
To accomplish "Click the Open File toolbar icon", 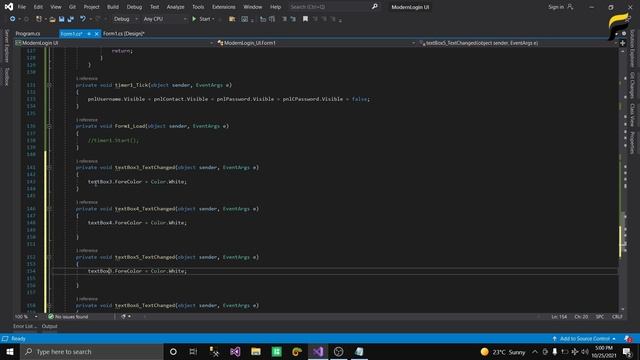I will [x=52, y=19].
